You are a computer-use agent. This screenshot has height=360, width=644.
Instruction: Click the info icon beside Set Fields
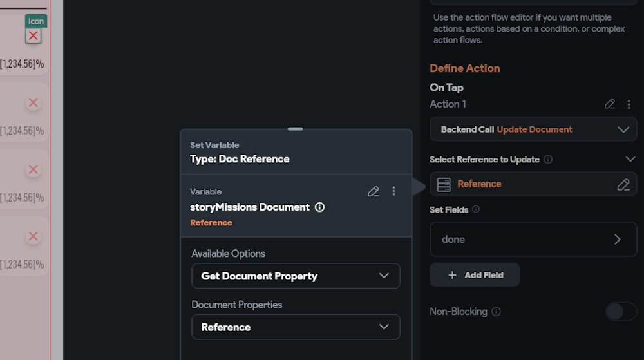click(x=476, y=209)
